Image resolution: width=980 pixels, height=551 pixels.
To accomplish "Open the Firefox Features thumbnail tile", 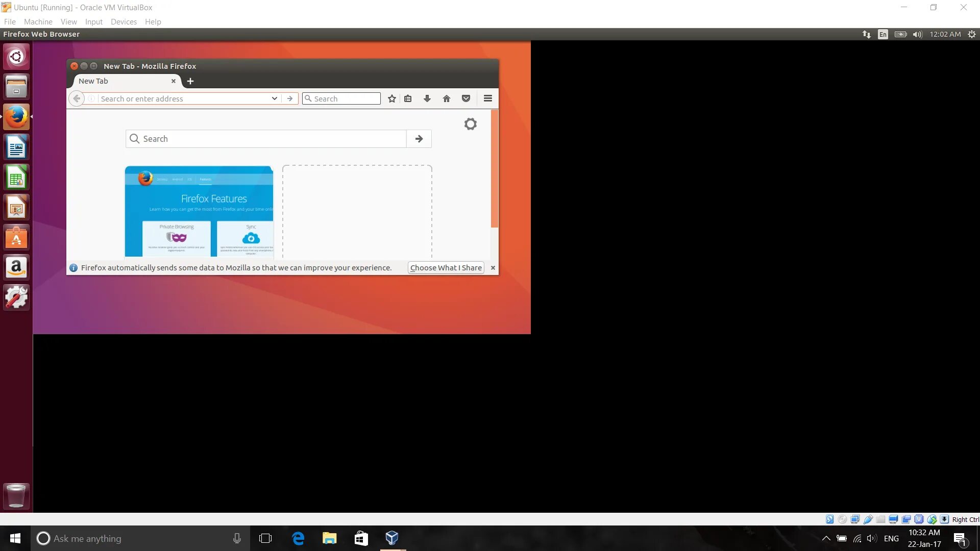I will [199, 211].
